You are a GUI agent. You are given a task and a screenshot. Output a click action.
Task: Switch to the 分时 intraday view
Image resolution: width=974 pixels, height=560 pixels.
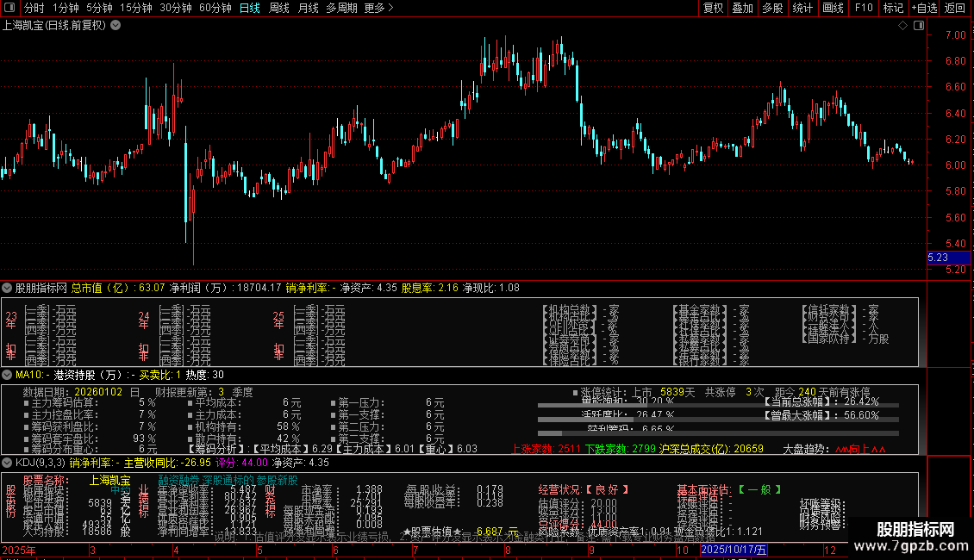pos(34,8)
